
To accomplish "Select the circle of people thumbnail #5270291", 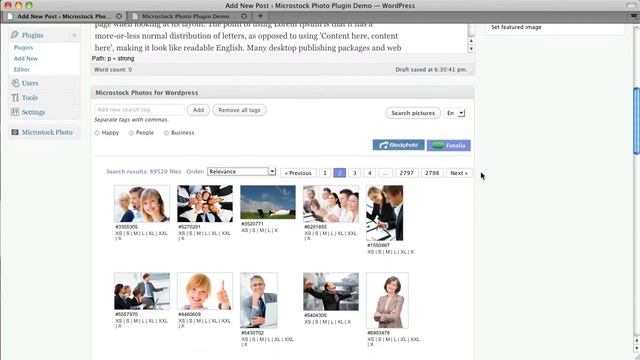I will (205, 204).
